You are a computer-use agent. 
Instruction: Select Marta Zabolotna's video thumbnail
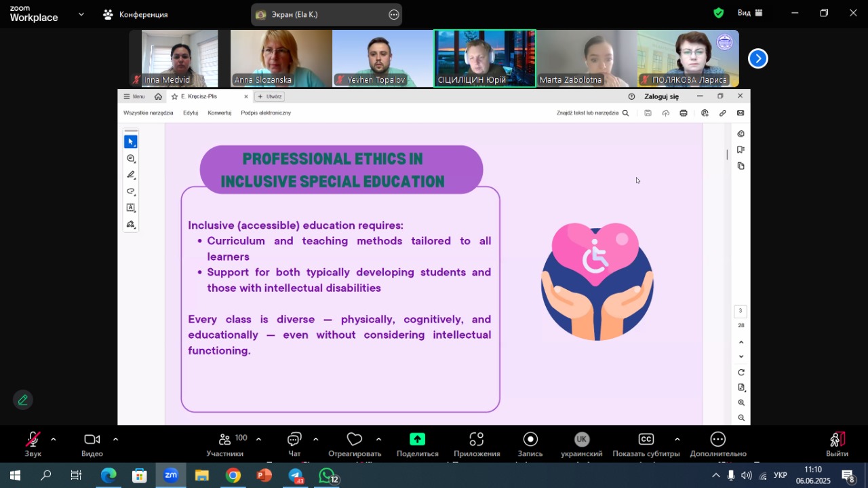tap(587, 58)
